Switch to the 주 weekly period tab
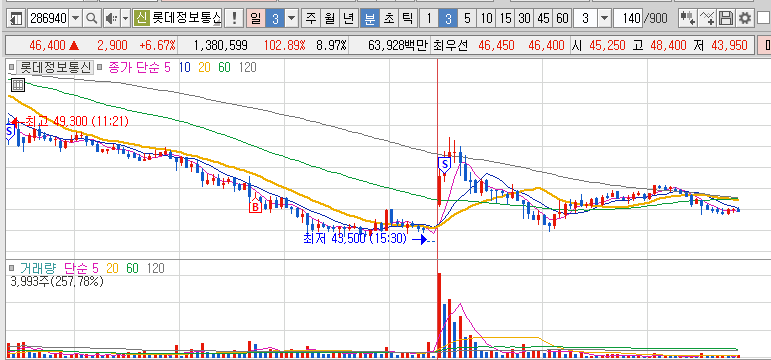The width and height of the screenshot is (771, 360). pos(311,19)
